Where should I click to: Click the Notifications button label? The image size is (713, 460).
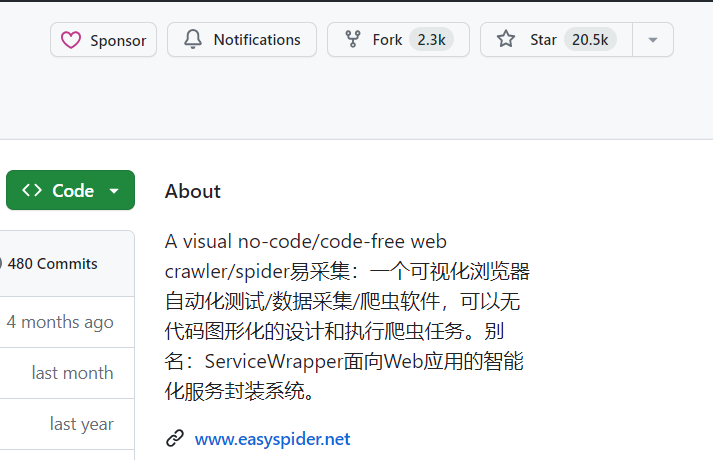coord(257,40)
